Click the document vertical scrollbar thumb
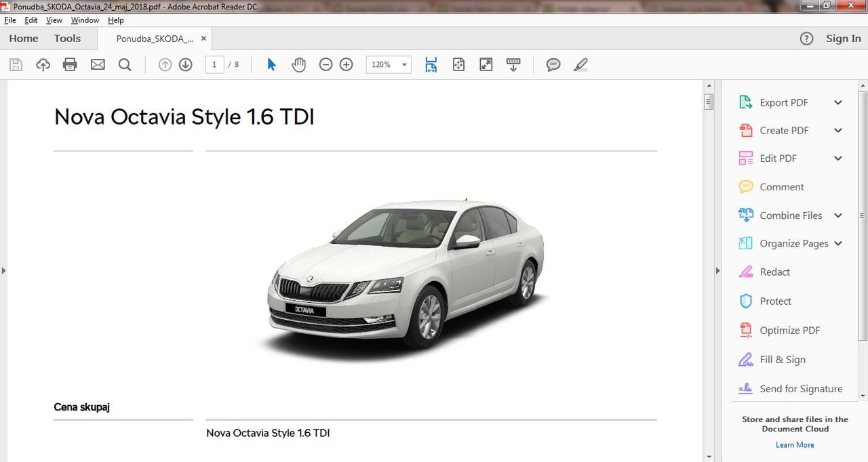The width and height of the screenshot is (868, 462). click(x=709, y=102)
